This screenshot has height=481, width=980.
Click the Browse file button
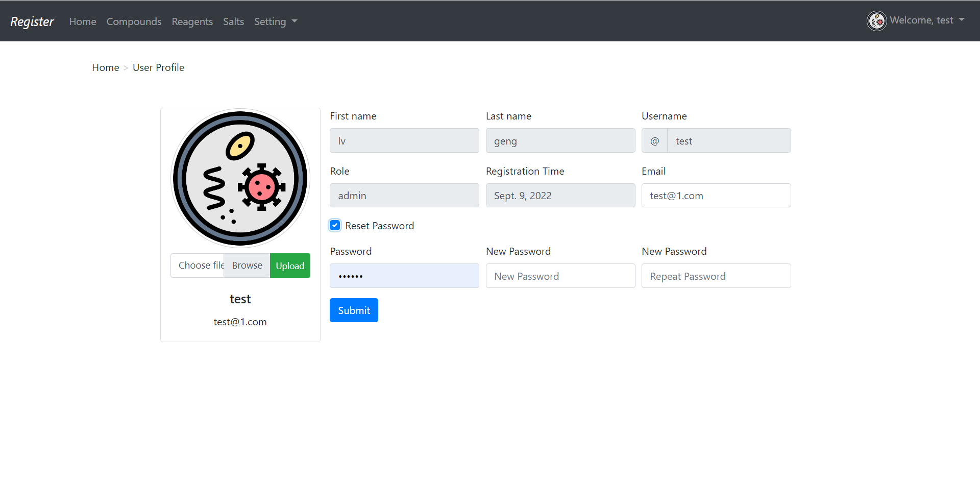[247, 266]
